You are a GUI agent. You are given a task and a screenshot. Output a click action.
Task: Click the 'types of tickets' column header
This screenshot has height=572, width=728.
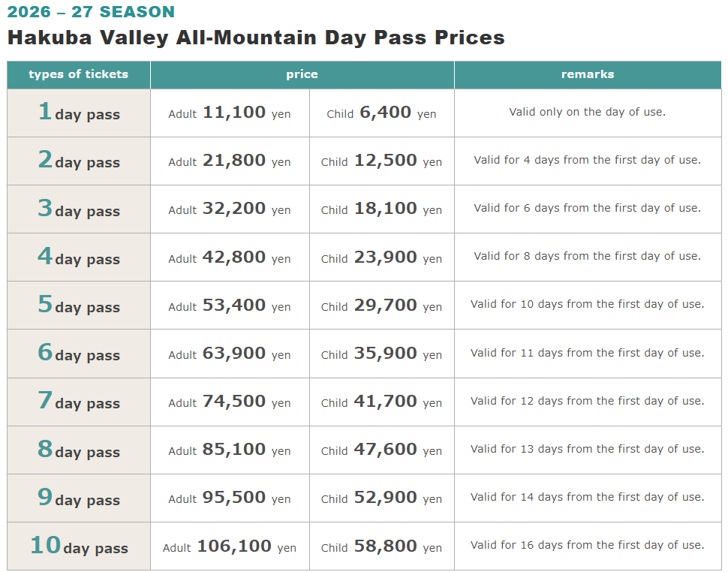79,74
